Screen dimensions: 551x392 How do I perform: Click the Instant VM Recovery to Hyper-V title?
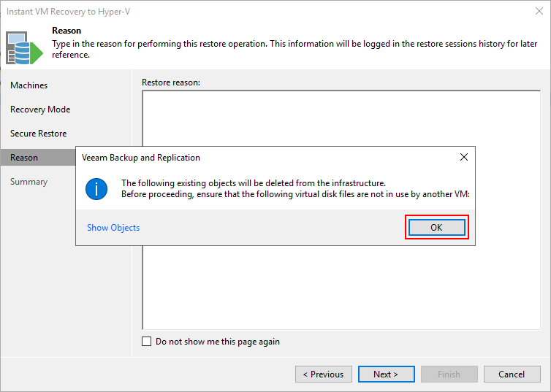point(68,12)
